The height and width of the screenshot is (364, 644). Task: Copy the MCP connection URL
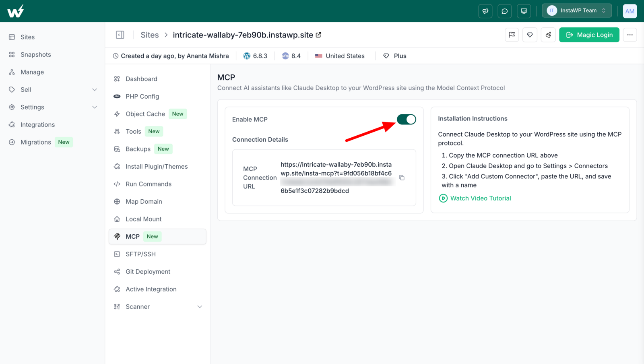click(402, 178)
